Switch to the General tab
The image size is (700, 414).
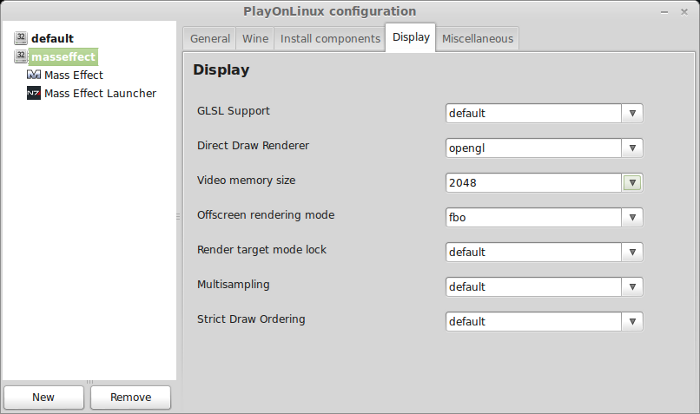click(x=210, y=39)
